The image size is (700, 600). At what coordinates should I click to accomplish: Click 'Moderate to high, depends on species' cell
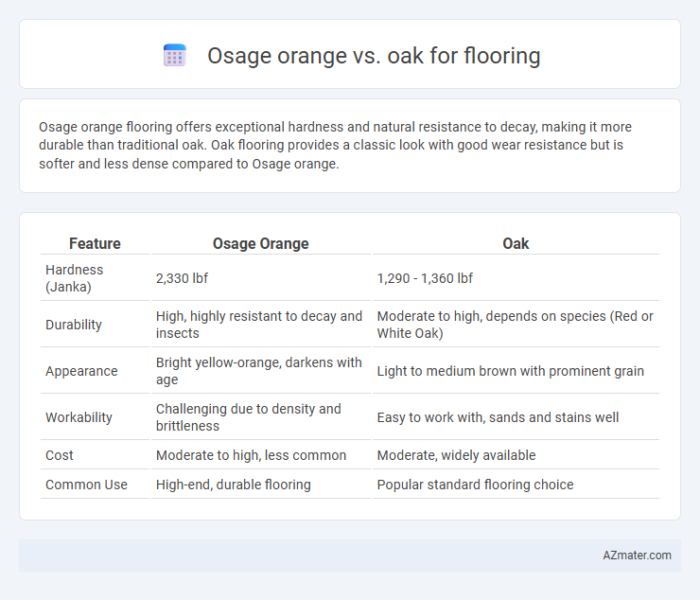tap(516, 325)
